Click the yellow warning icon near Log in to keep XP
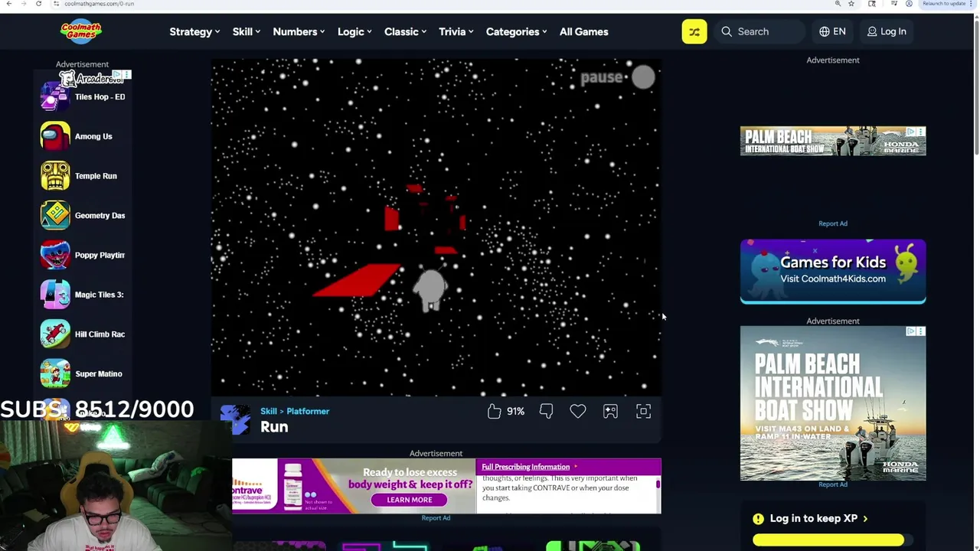The width and height of the screenshot is (980, 551). click(758, 519)
